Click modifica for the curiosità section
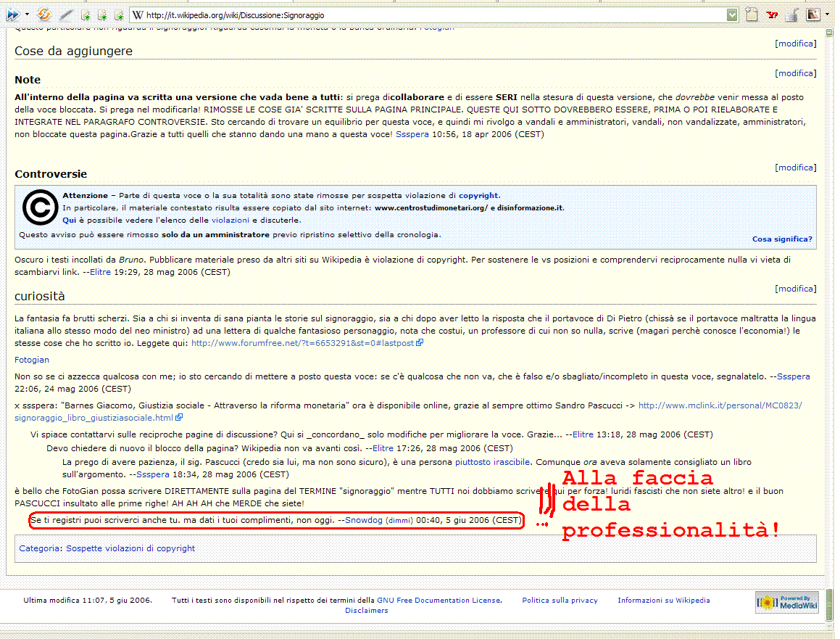Image resolution: width=840 pixels, height=639 pixels. 796,289
